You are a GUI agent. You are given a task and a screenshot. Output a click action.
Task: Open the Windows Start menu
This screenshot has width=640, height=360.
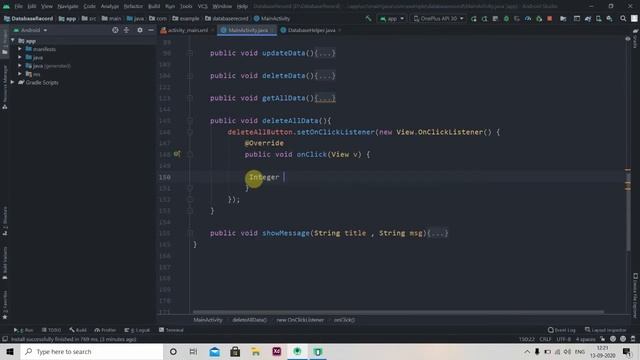tap(10, 351)
